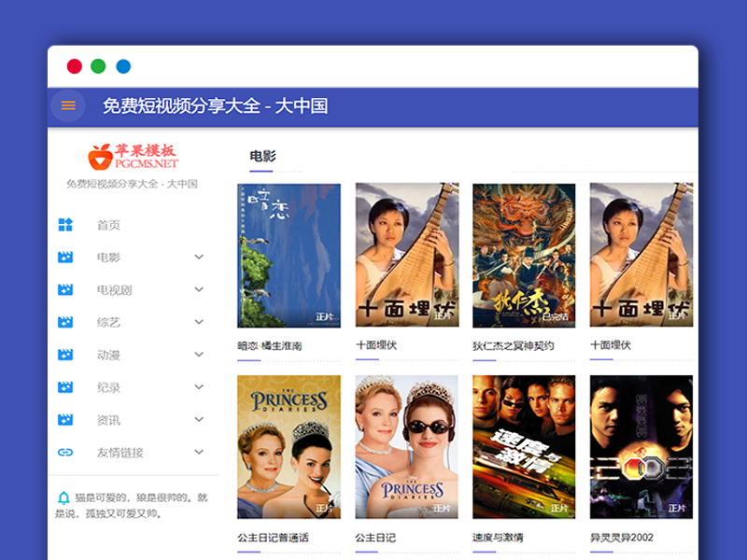Click the chain link icon beside 友情链接
Screen dimensions: 747x560
(x=65, y=452)
